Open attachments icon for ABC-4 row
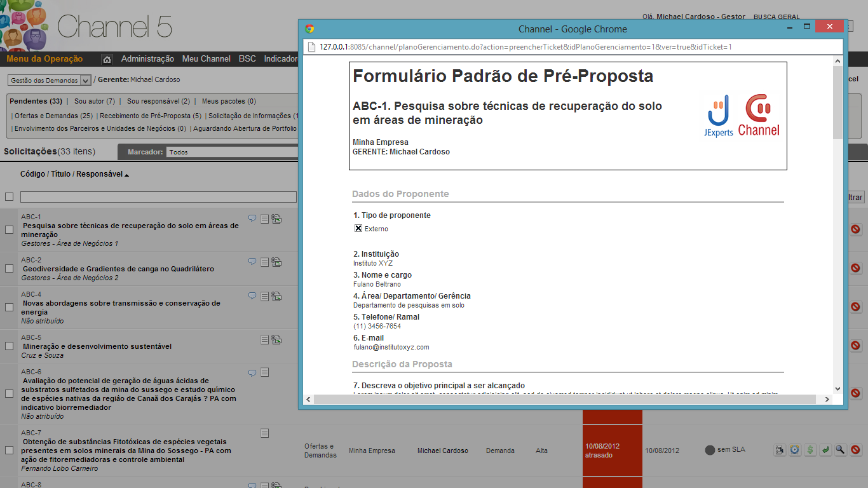The height and width of the screenshot is (488, 868). point(276,296)
